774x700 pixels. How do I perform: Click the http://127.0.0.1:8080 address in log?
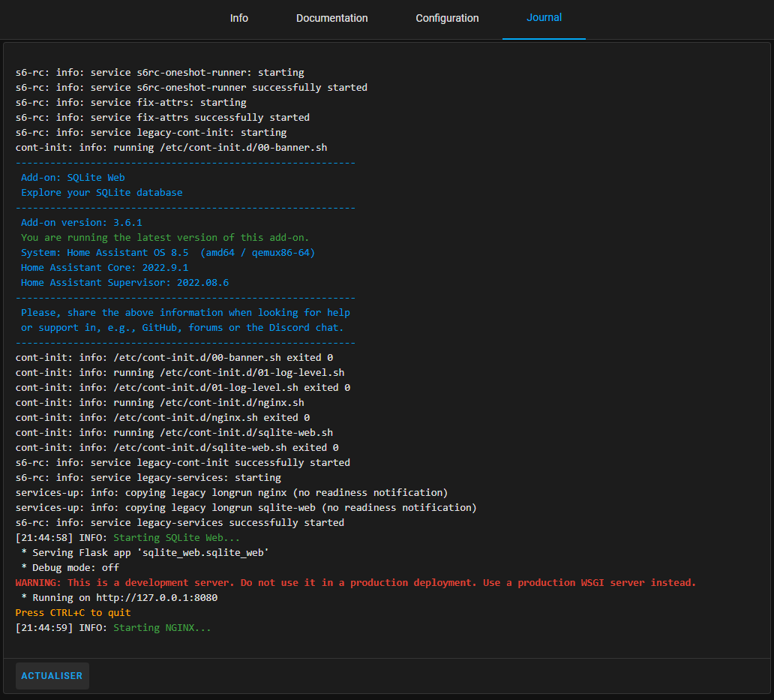[x=157, y=598]
